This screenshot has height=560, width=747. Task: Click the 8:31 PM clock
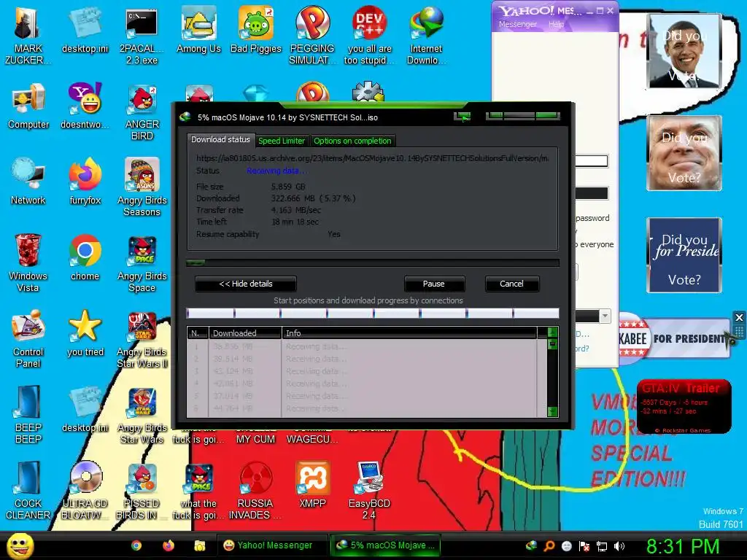click(683, 546)
